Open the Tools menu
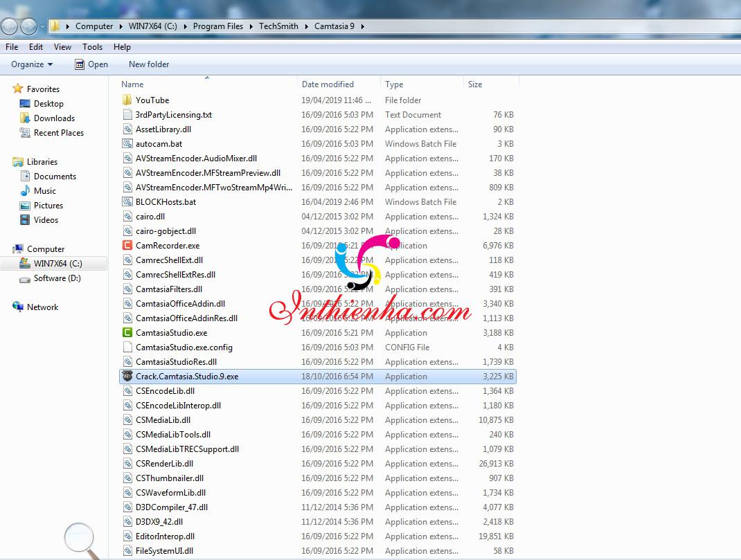 coord(92,46)
